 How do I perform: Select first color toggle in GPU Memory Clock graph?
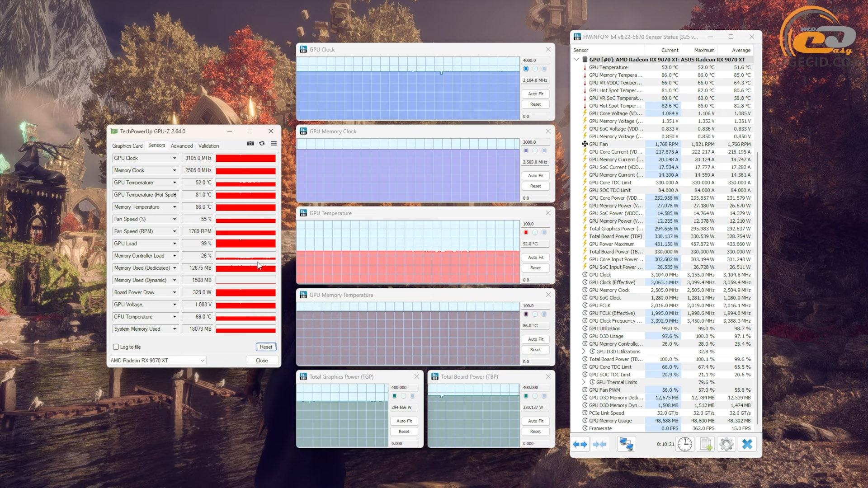tap(526, 151)
